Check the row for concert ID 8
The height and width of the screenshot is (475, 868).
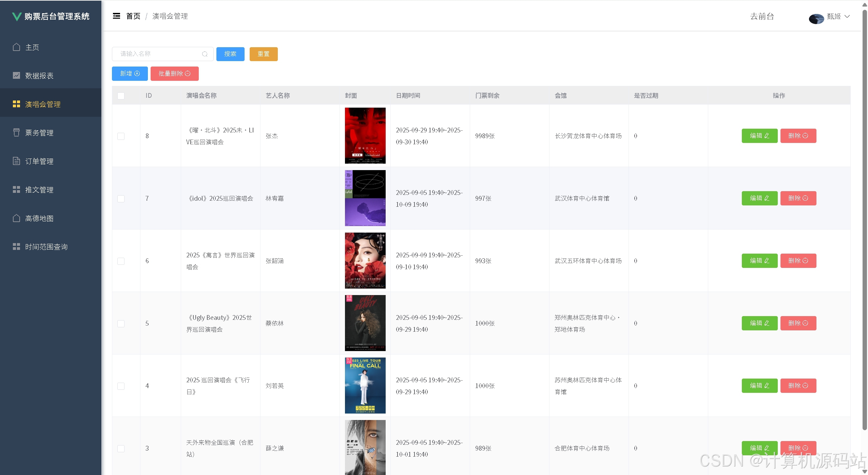click(121, 136)
